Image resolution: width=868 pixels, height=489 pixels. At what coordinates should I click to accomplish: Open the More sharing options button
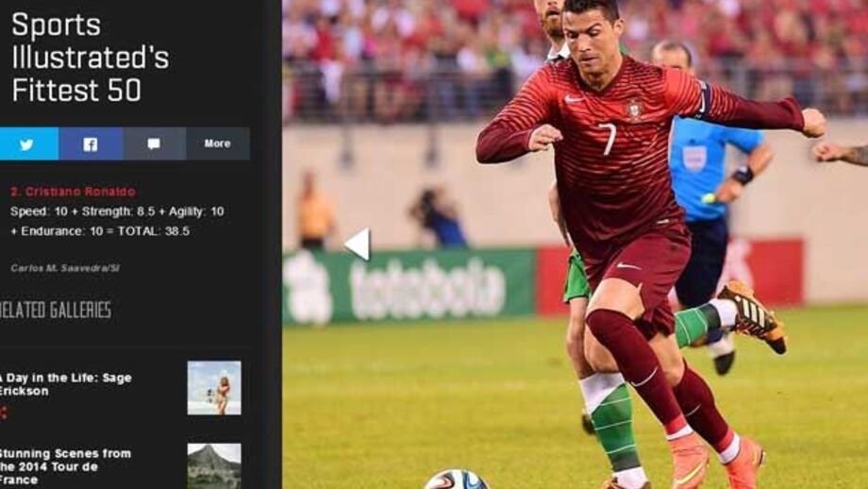(218, 144)
